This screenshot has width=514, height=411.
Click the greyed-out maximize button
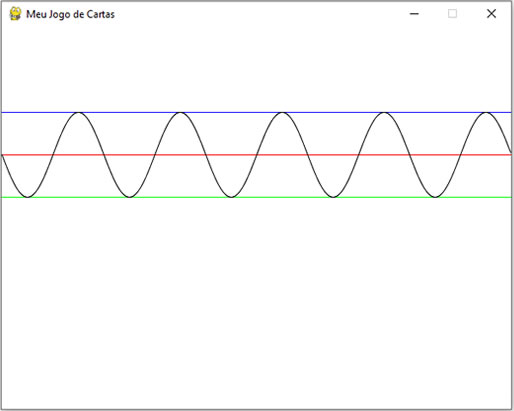click(452, 14)
